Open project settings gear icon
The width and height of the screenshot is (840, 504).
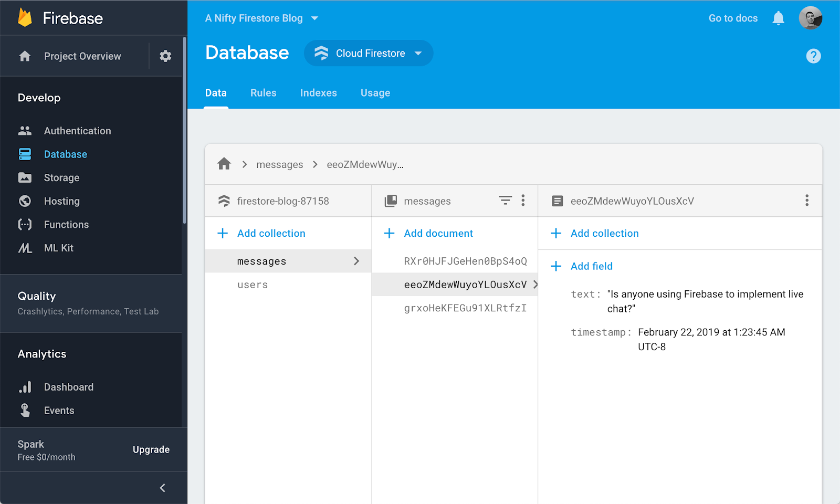coord(165,56)
